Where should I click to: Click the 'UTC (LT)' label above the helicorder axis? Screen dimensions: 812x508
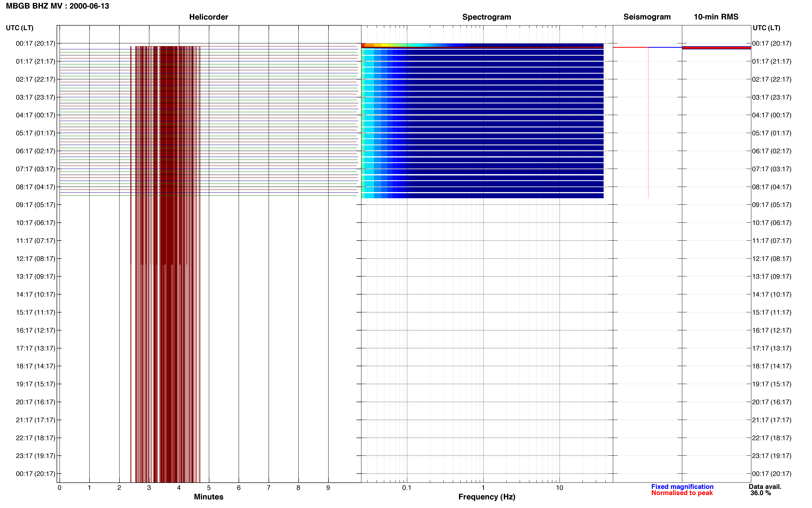point(19,28)
